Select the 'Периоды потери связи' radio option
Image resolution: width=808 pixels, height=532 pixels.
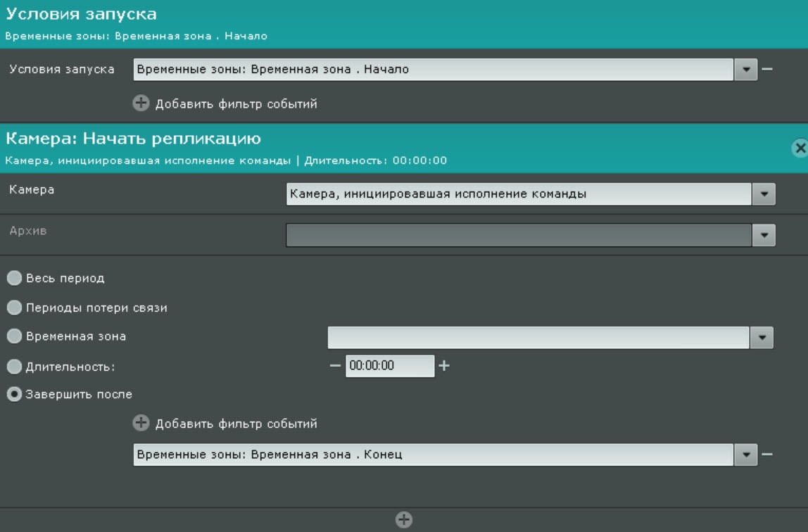(x=14, y=308)
